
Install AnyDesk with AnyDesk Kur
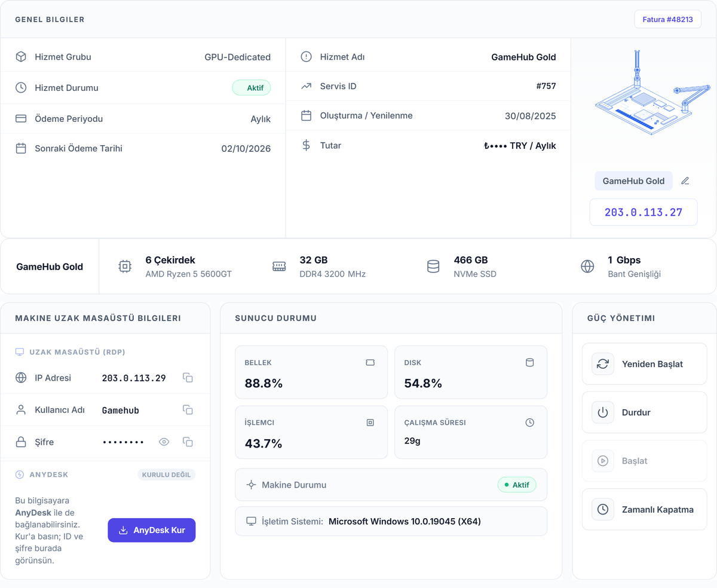point(152,530)
